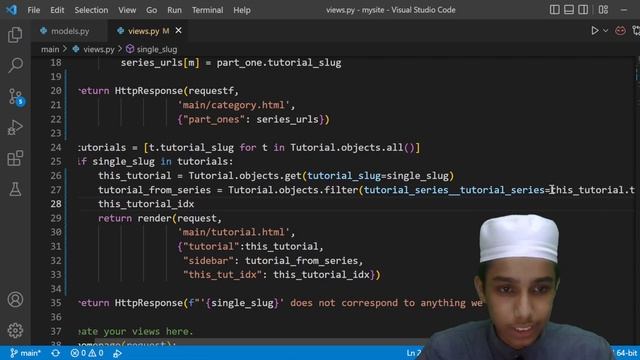Viewport: 640px width, 360px height.
Task: Close the views.py editor tab
Action: point(178,31)
